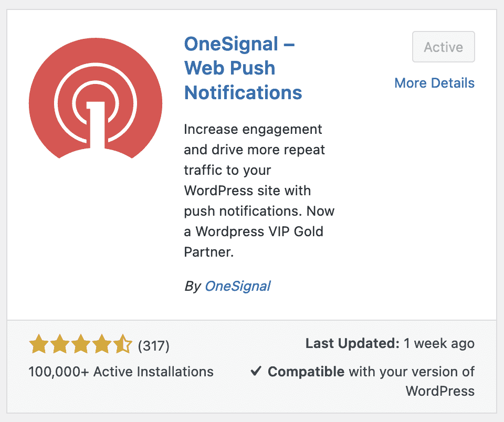Click the (317) ratings count
The height and width of the screenshot is (422, 504).
pos(153,346)
